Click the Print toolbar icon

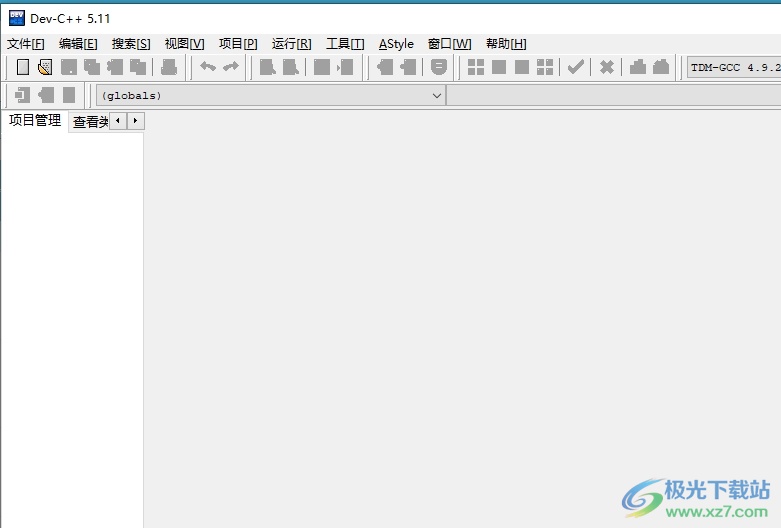tap(169, 67)
